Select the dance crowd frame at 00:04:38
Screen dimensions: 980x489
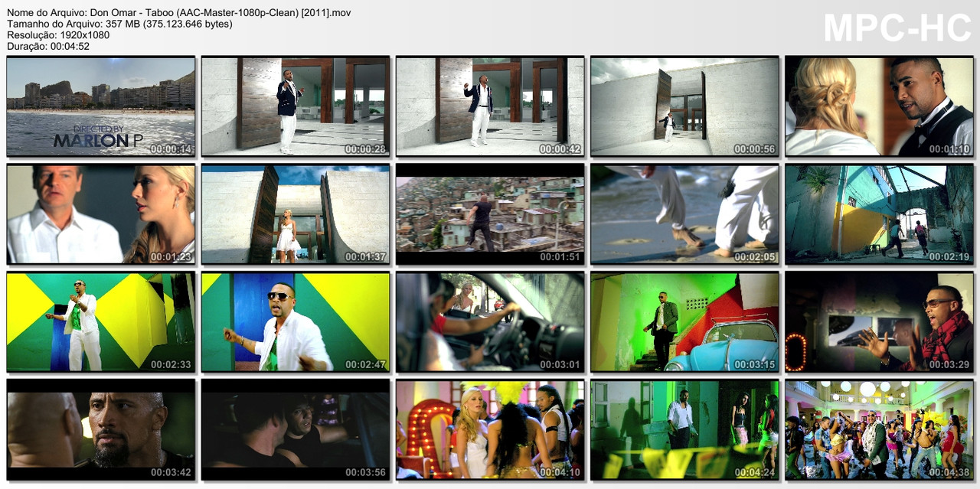click(880, 430)
